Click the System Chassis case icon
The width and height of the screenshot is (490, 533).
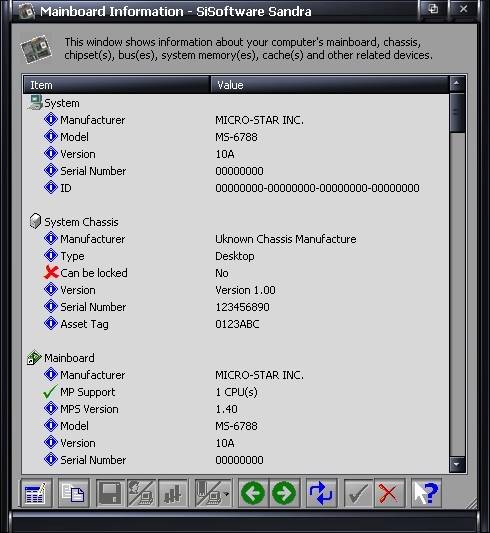point(35,221)
